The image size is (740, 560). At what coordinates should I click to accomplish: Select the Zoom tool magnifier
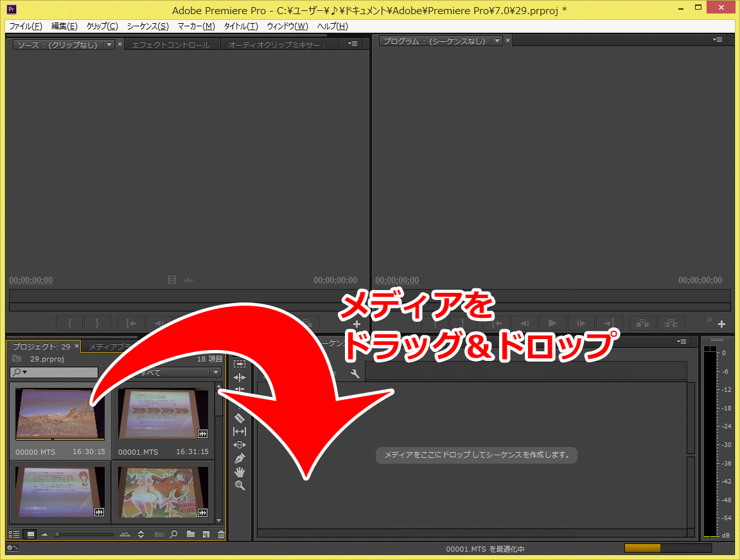click(240, 486)
